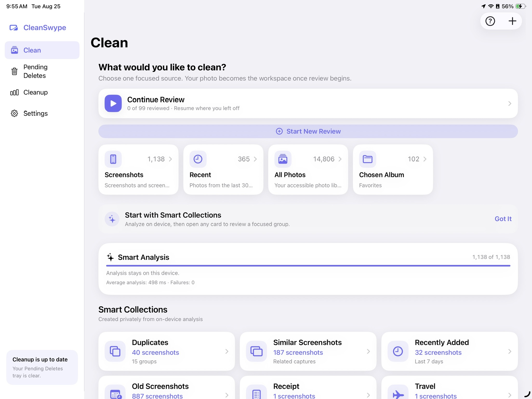532x399 pixels.
Task: Open Cleanup in the sidebar
Action: click(x=42, y=92)
